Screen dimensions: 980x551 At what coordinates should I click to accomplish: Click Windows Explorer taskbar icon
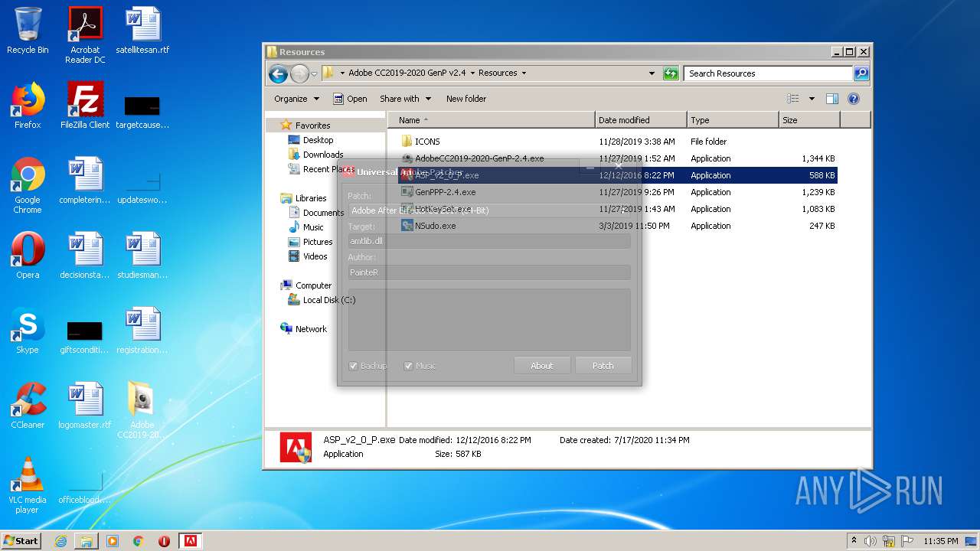coord(87,541)
